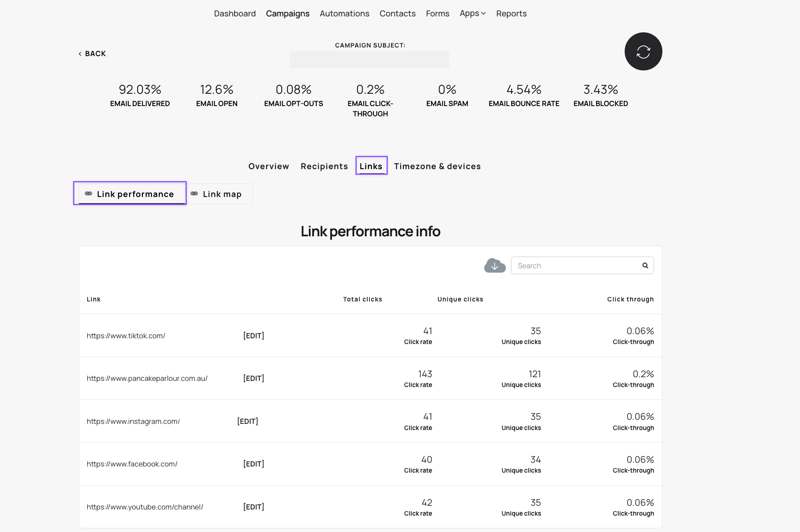The height and width of the screenshot is (532, 800).
Task: Edit the instagram.com link
Action: (x=247, y=421)
